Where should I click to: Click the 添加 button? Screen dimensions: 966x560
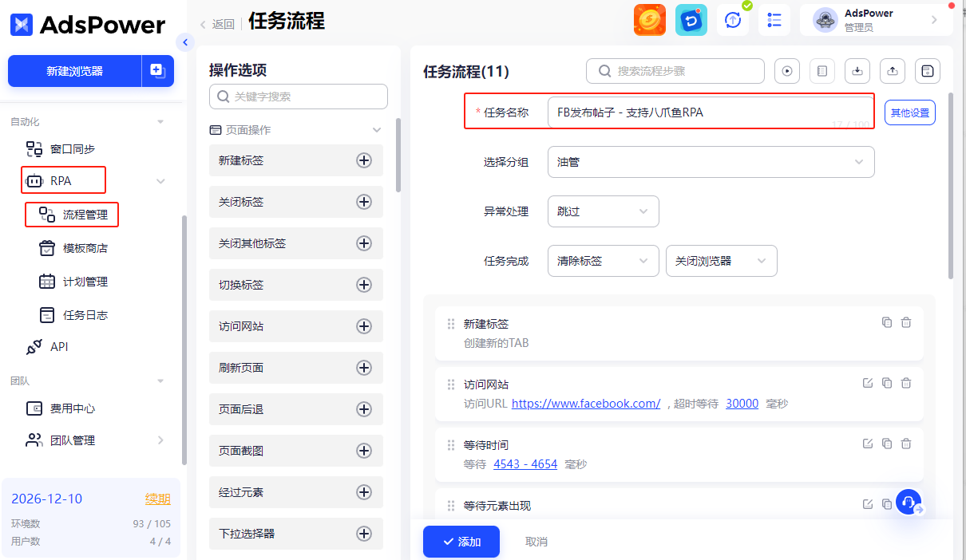click(x=461, y=542)
